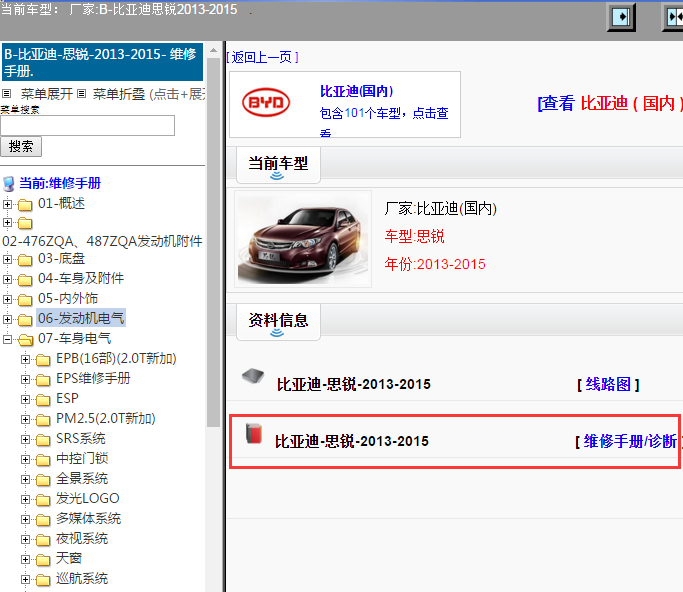Click 菜单展开 to expand menu
Image resolution: width=683 pixels, height=592 pixels.
point(47,94)
